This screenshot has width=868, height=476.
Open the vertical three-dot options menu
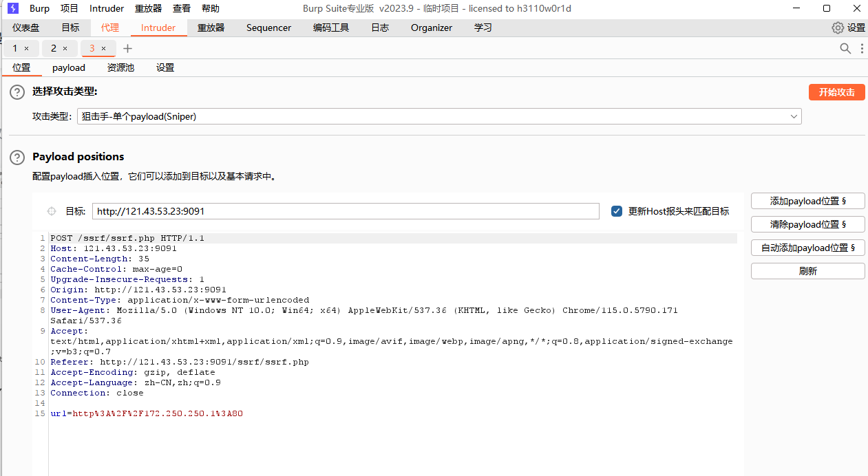(x=862, y=48)
